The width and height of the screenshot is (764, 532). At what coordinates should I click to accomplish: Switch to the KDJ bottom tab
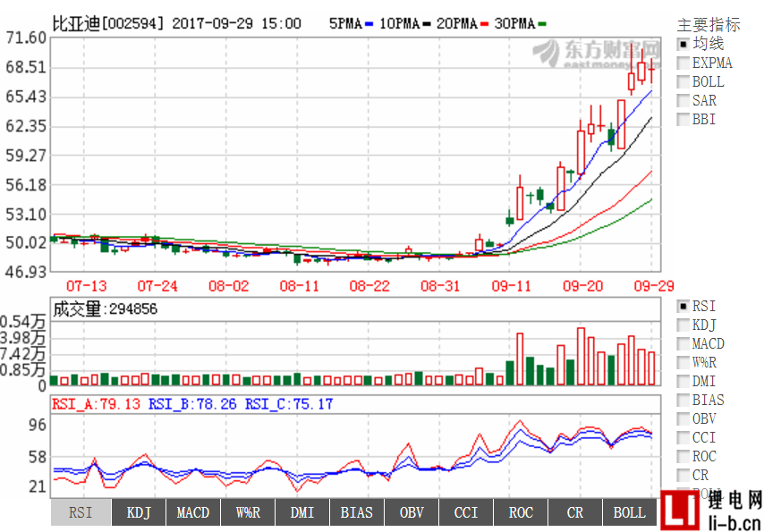[x=139, y=512]
